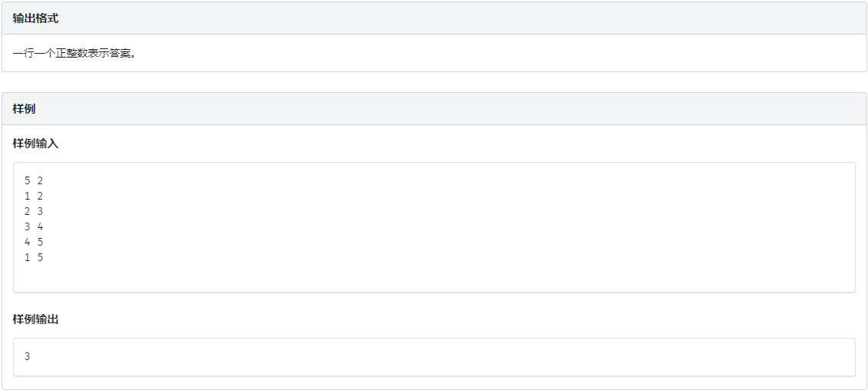
Task: Click the digit 3 on the '2 3' line
Action: click(x=41, y=211)
